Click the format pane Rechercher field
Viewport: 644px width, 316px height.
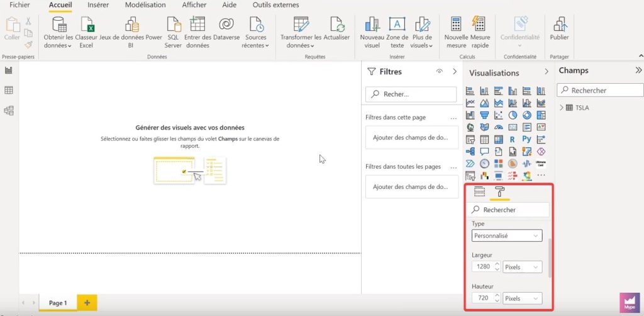pyautogui.click(x=508, y=210)
